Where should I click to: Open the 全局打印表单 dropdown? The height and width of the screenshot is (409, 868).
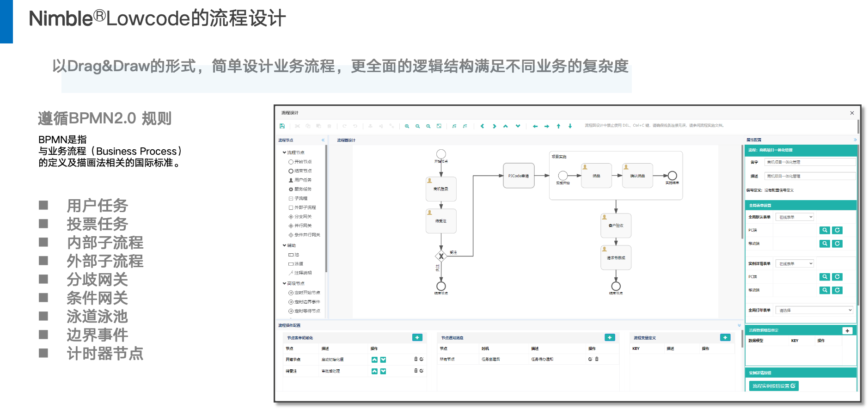pos(814,310)
